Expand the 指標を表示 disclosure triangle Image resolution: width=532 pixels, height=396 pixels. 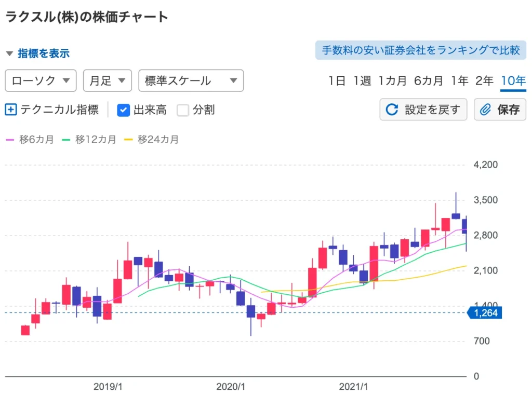[9, 53]
